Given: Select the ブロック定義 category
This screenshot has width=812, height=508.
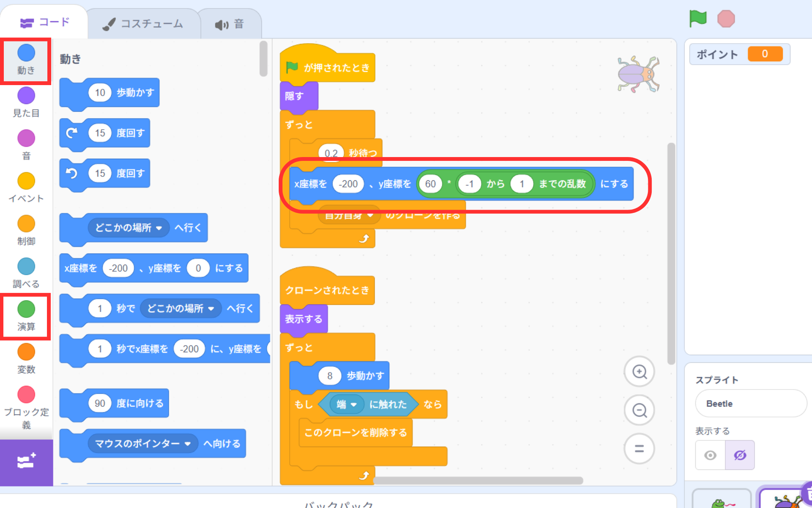Looking at the screenshot, I should 26,408.
